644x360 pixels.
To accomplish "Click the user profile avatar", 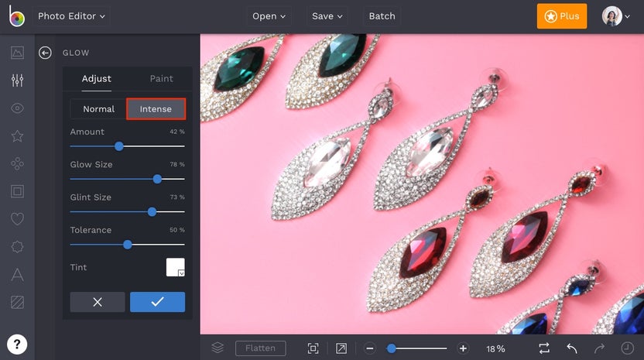I will tap(612, 16).
